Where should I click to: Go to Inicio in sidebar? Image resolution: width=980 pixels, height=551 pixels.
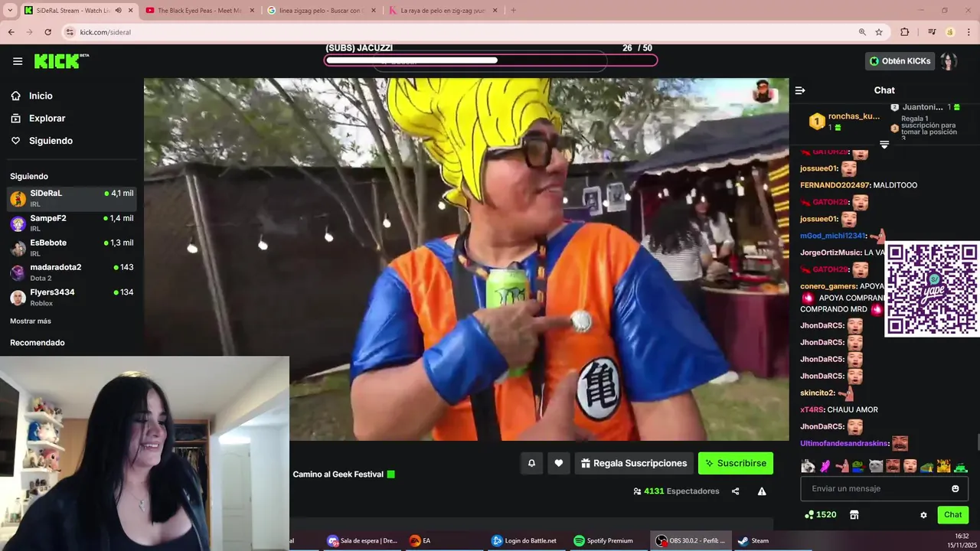click(x=32, y=96)
